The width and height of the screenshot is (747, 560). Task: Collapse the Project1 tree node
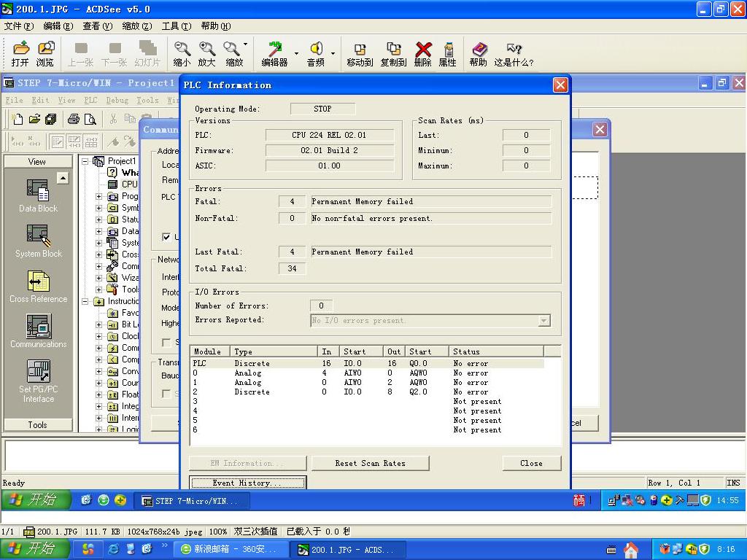point(85,161)
